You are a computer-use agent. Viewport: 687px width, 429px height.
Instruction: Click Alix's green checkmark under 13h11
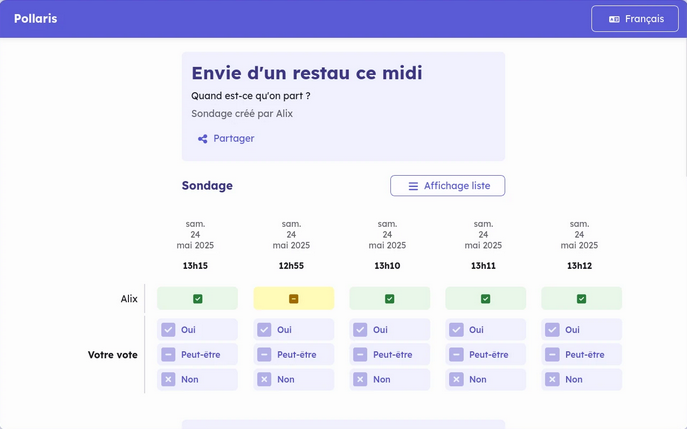[x=486, y=299]
